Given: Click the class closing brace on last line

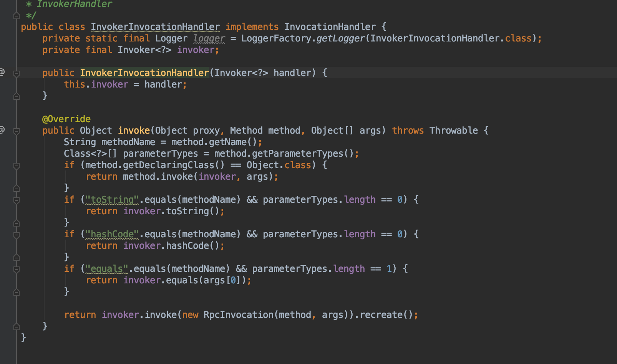Looking at the screenshot, I should click(23, 338).
